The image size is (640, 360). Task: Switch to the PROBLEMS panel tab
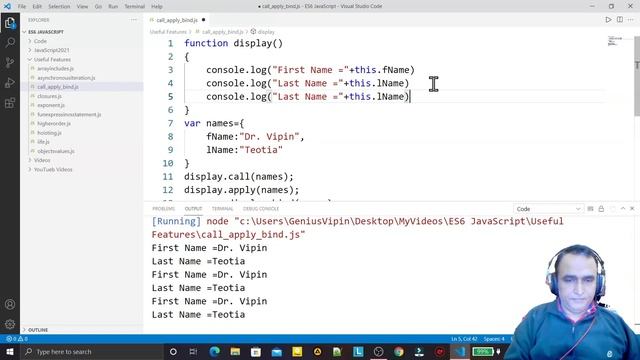click(x=163, y=209)
